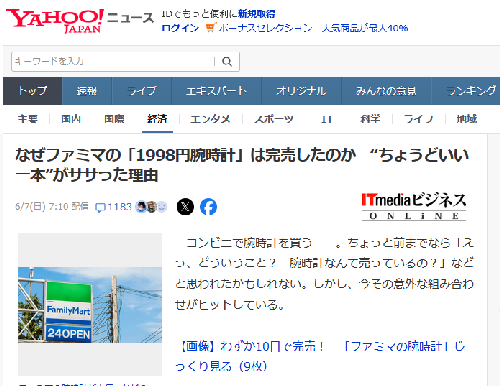Viewport: 500px width, 386px height.
Task: Click the Yahoo! JAPAN logo
Action: tap(55, 20)
